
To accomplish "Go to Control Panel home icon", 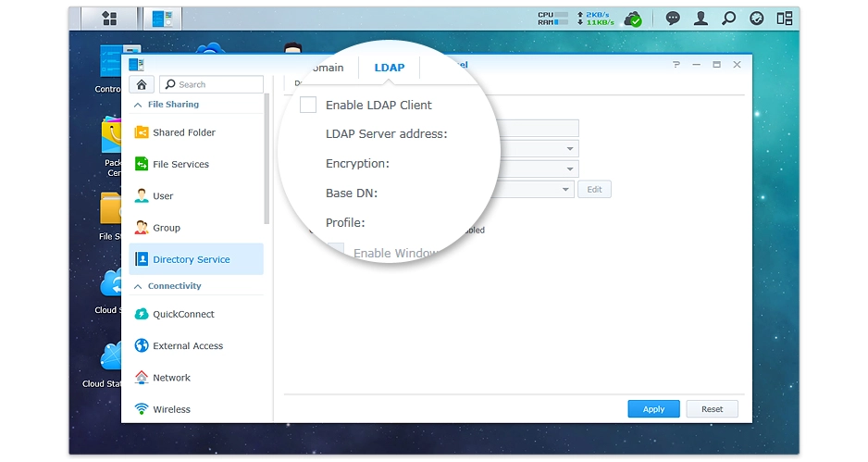I will click(x=142, y=84).
